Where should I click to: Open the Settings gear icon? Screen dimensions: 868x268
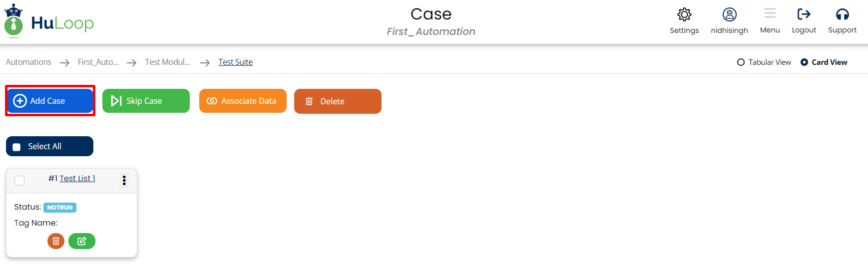coord(684,14)
